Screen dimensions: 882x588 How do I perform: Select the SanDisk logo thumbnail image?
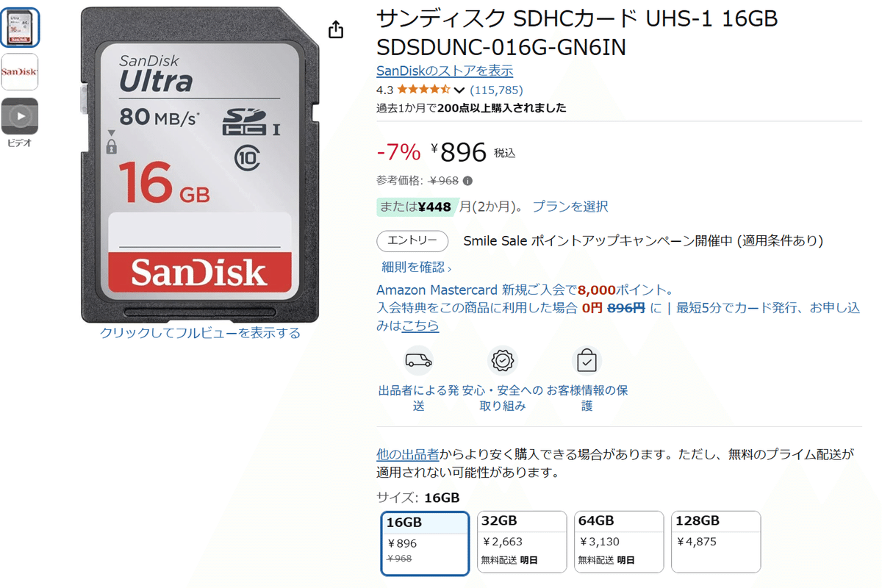20,71
